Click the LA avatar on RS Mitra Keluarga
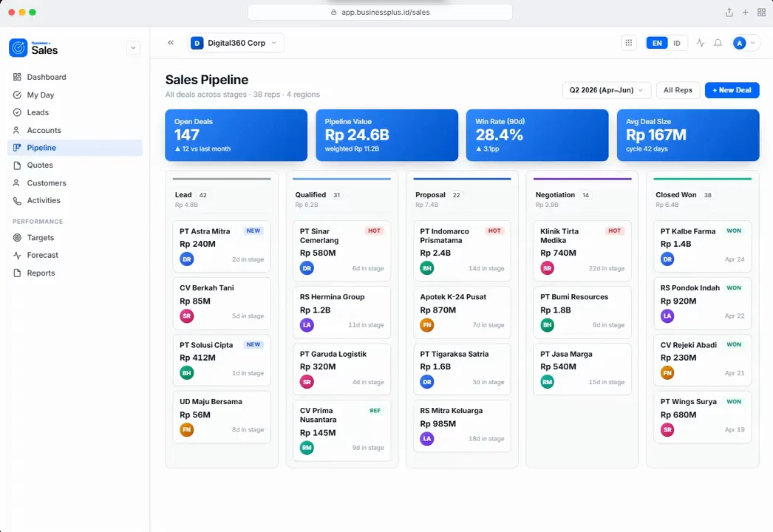 point(427,439)
